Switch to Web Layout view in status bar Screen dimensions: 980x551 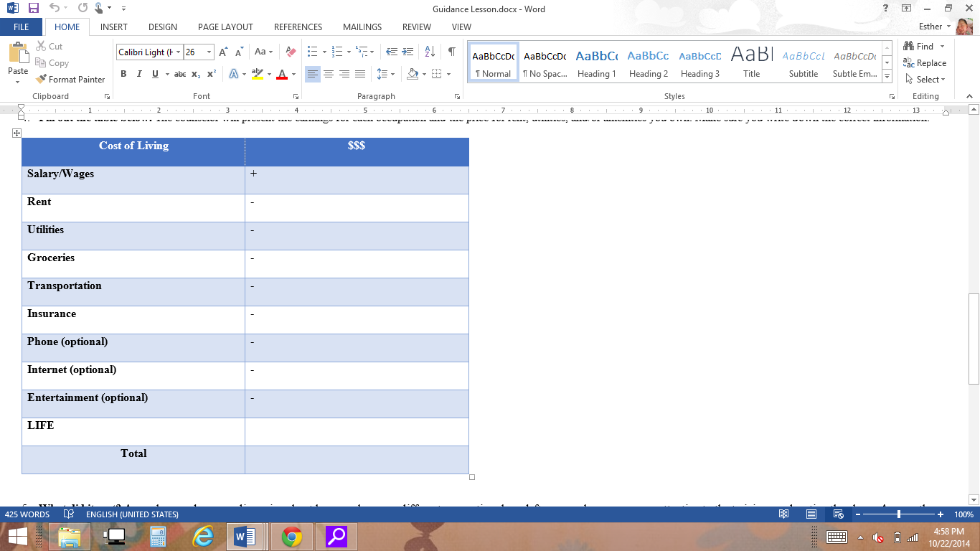tap(837, 514)
